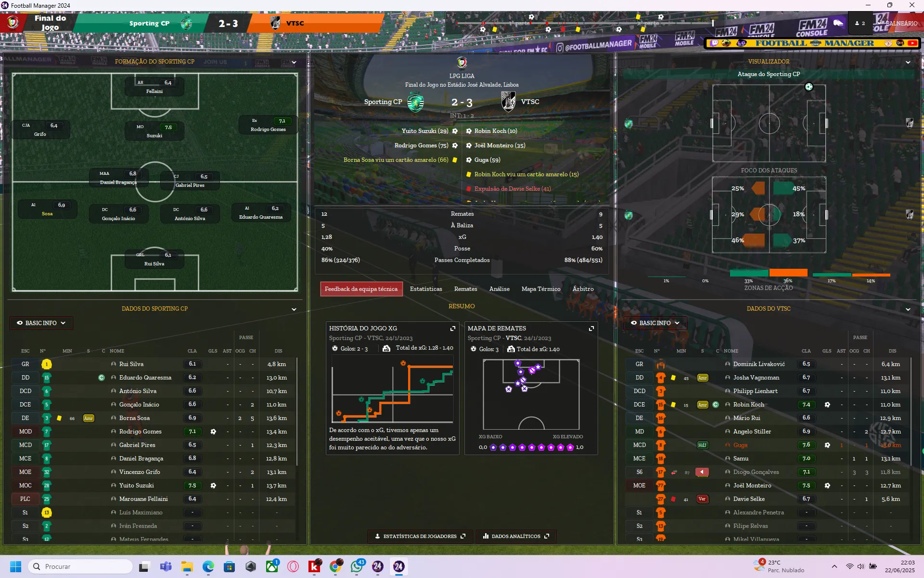The height and width of the screenshot is (578, 924).
Task: Click goal icon in Yuito Suzuki row
Action: point(213,486)
